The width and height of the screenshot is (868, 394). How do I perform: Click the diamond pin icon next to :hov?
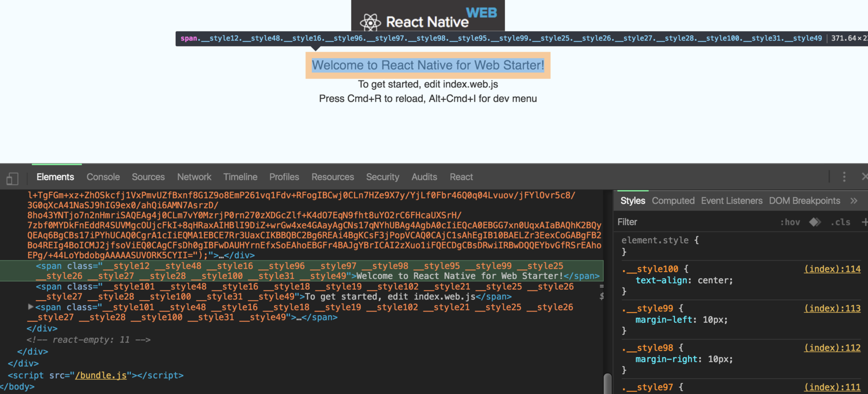(x=815, y=222)
